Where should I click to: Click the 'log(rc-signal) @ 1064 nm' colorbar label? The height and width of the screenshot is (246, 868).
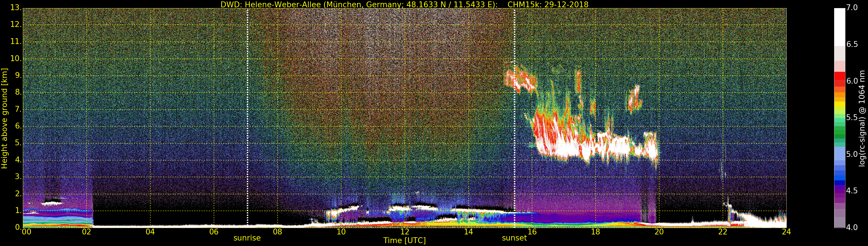coord(862,118)
